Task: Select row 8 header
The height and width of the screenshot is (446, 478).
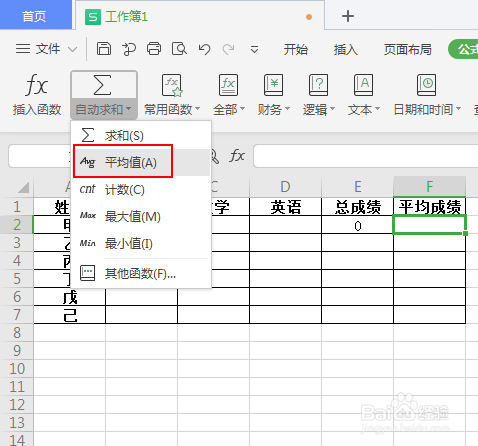Action: tap(17, 333)
